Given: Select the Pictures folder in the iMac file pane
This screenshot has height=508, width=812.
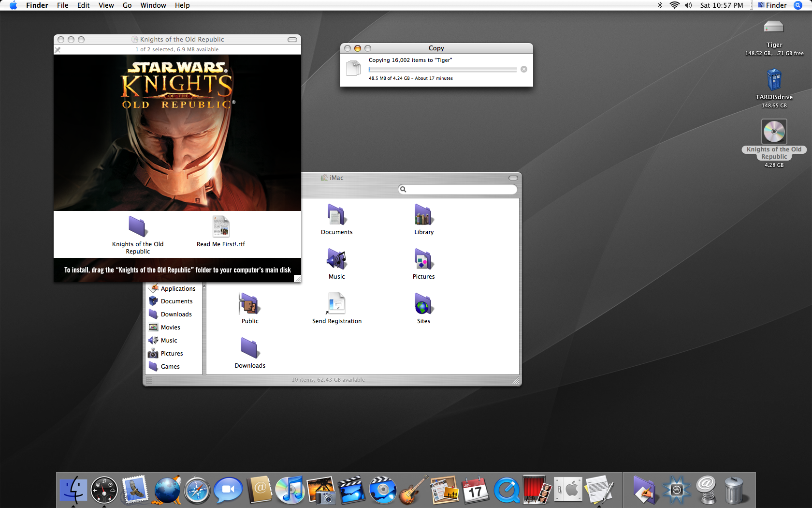Looking at the screenshot, I should [424, 259].
